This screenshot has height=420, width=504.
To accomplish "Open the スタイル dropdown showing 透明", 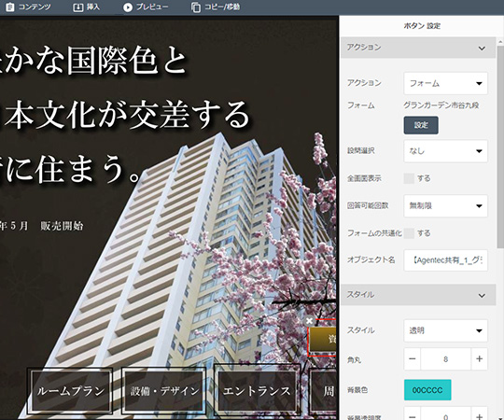I will [445, 330].
